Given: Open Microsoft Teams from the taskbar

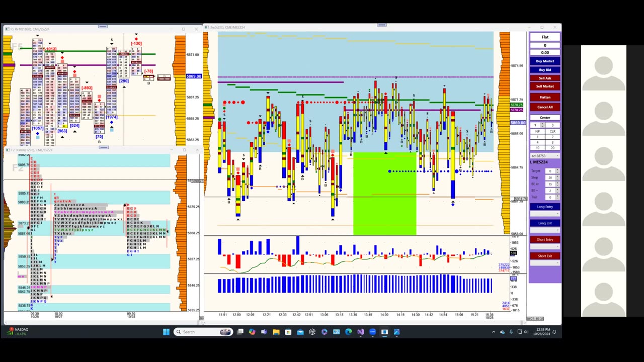Looking at the screenshot, I should (x=264, y=332).
